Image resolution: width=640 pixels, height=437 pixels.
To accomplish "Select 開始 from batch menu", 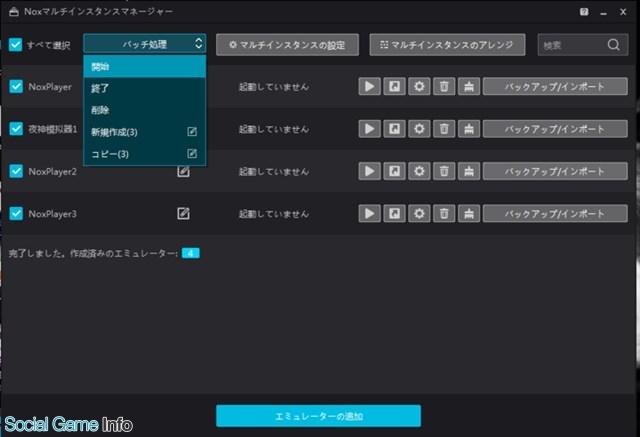I will point(144,67).
